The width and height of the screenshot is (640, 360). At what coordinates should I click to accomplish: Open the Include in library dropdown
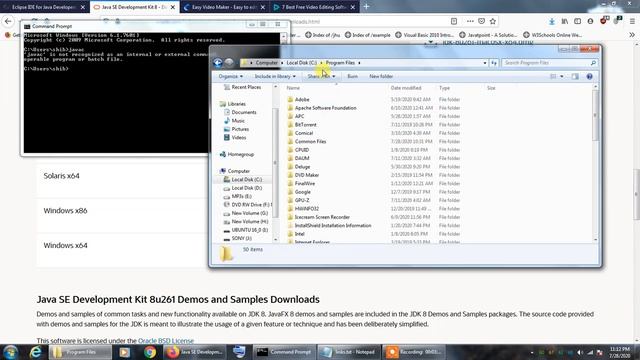pyautogui.click(x=275, y=76)
